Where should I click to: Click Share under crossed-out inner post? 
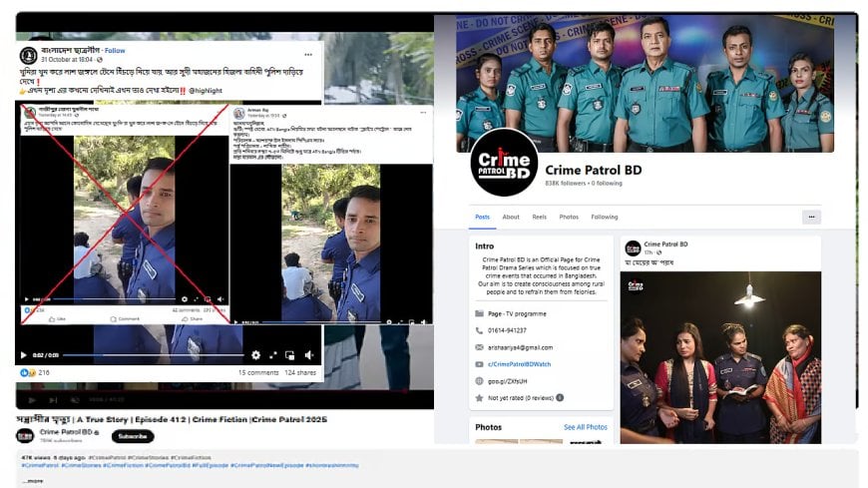pos(193,319)
